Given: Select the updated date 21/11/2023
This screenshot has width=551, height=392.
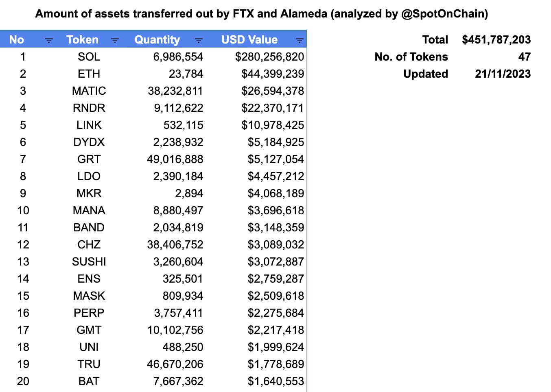Looking at the screenshot, I should [x=503, y=74].
